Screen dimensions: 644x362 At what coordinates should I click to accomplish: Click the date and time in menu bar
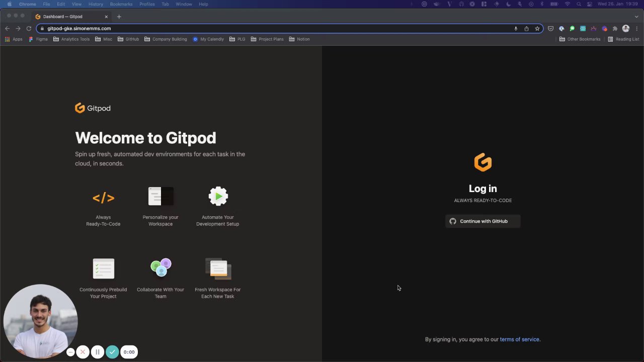point(618,4)
